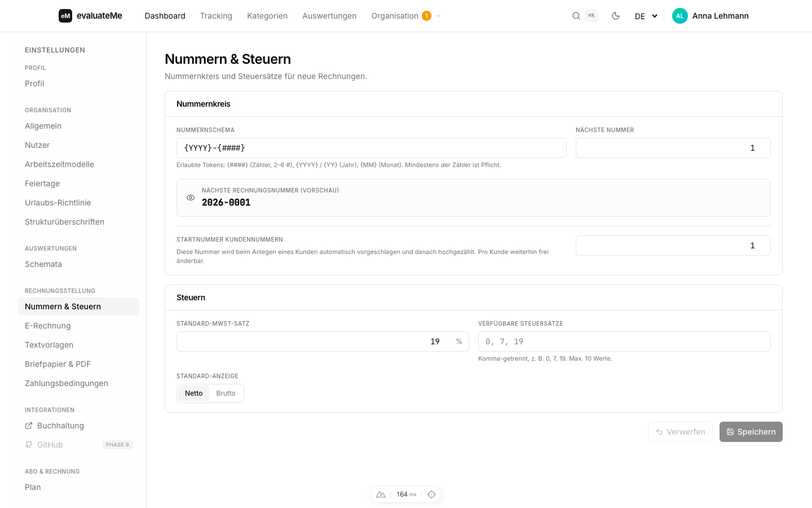The width and height of the screenshot is (812, 508).
Task: Click the Verwerfen button
Action: (x=680, y=432)
